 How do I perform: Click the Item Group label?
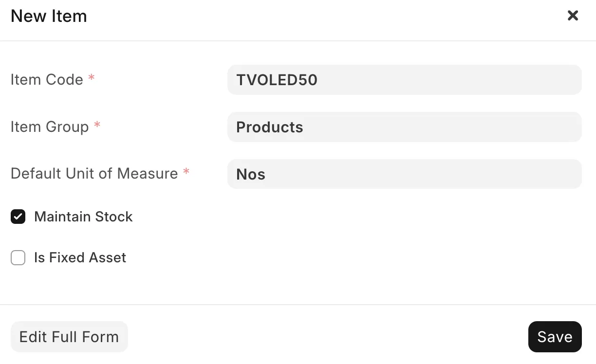click(50, 127)
